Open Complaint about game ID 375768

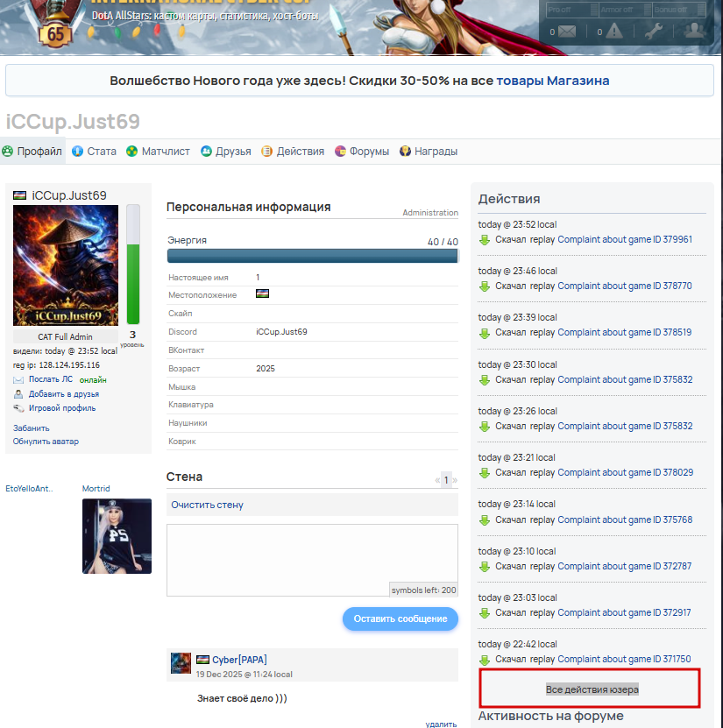(x=625, y=520)
